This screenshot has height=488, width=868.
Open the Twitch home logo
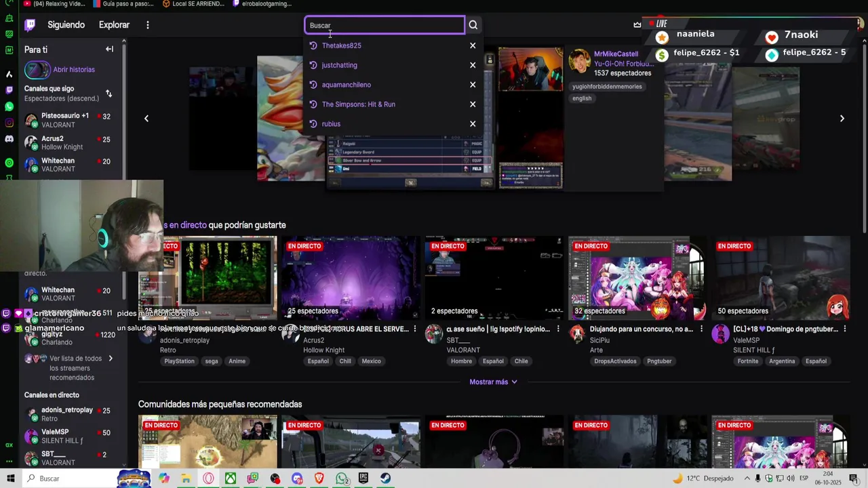coord(30,25)
